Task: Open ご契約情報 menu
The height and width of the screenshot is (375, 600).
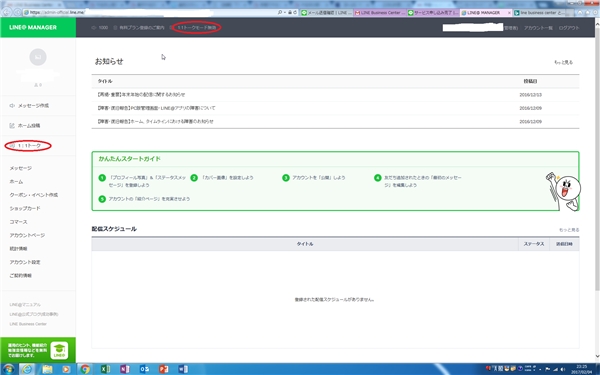Action: click(x=21, y=276)
